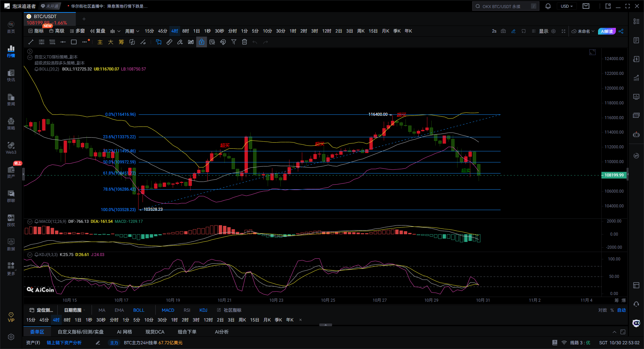Select the trend line drawing tool
Viewport: 644px width, 349px height.
coord(31,42)
